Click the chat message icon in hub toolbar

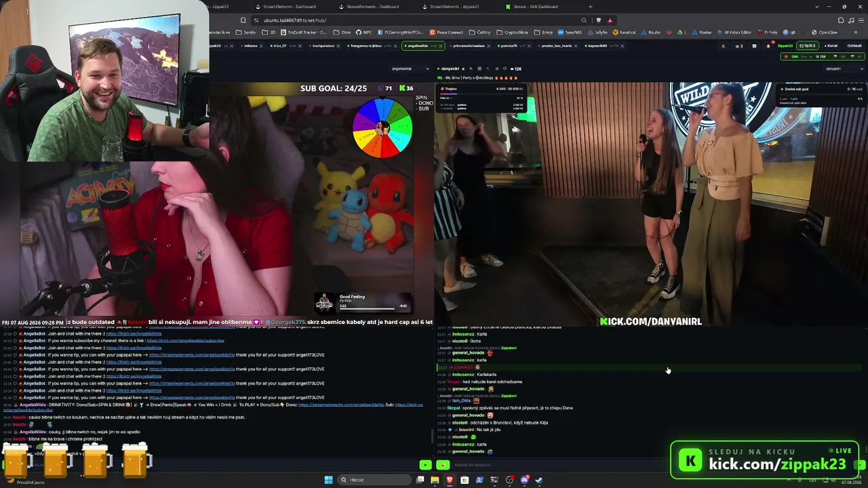(x=754, y=46)
